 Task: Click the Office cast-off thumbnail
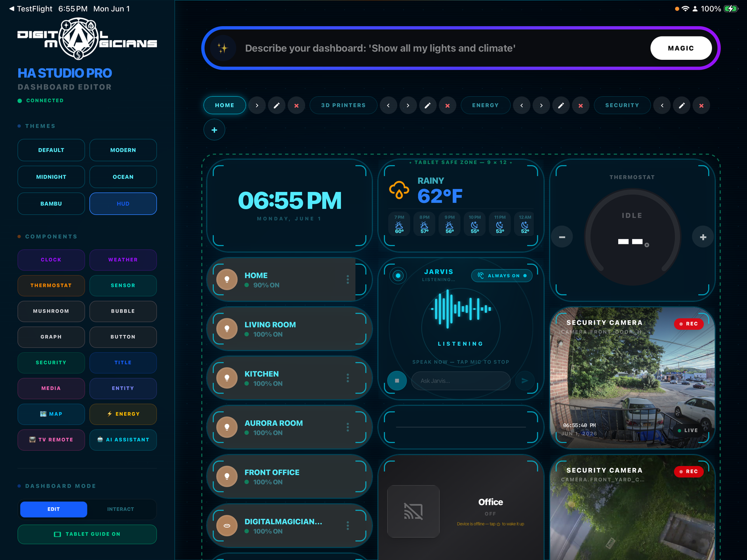coord(413,511)
